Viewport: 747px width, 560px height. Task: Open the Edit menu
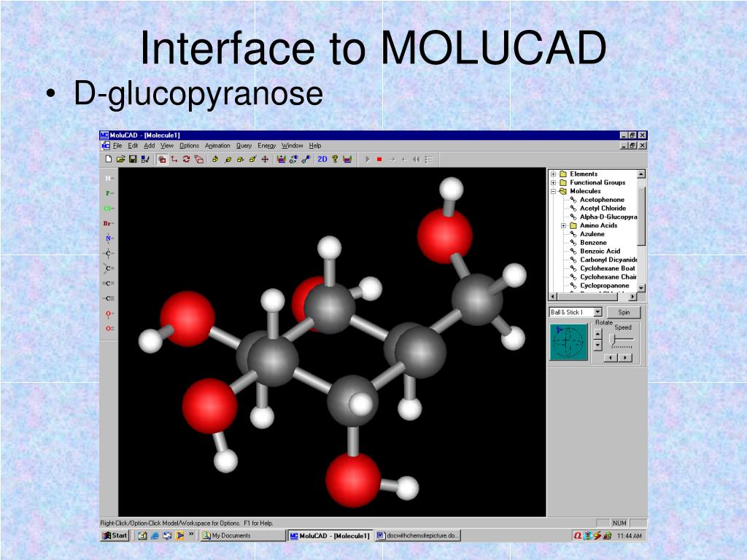point(133,146)
